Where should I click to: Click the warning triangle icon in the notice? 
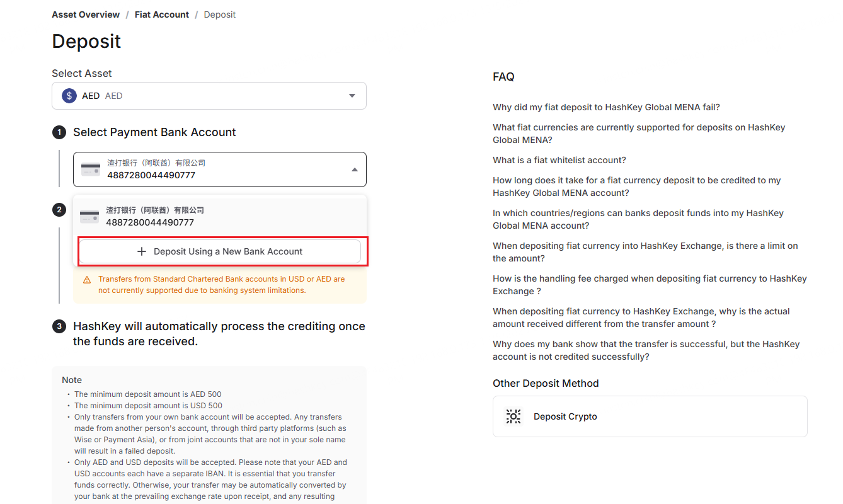click(87, 280)
